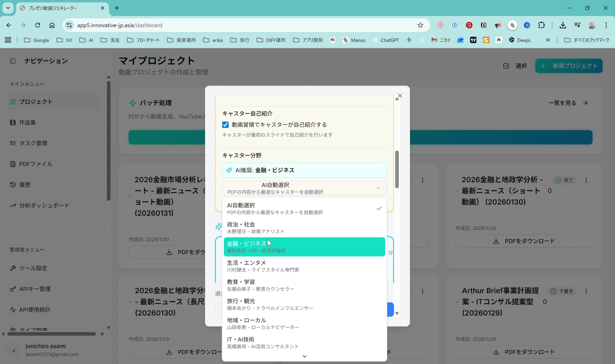Open 分析ダッシュボード from sidebar
The width and height of the screenshot is (615, 364).
[44, 205]
